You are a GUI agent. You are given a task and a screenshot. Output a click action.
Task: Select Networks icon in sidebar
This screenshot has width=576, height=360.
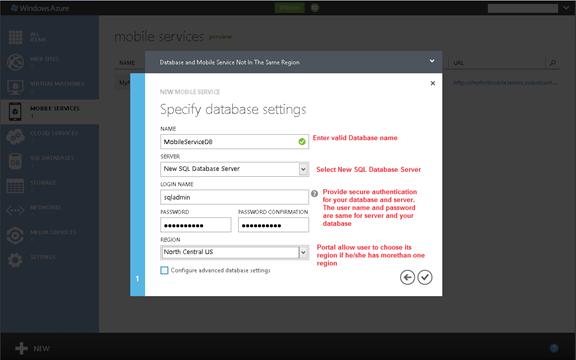click(15, 210)
